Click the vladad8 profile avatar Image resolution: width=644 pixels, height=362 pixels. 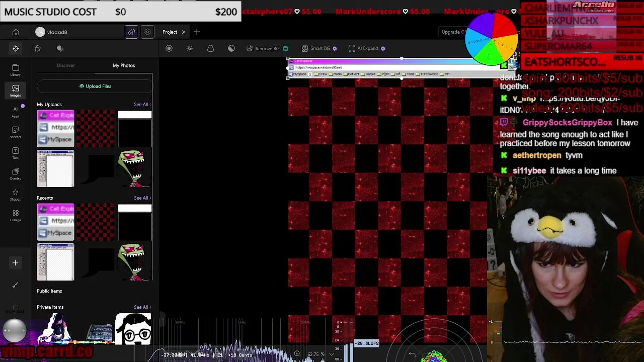pos(40,32)
